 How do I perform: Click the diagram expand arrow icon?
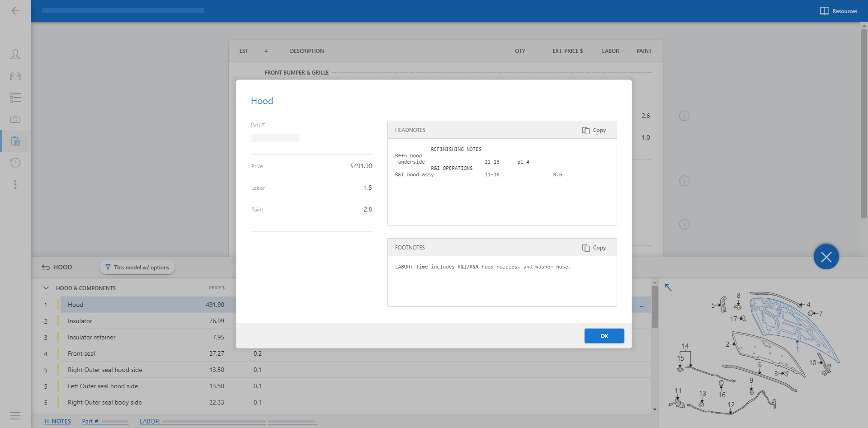click(668, 287)
